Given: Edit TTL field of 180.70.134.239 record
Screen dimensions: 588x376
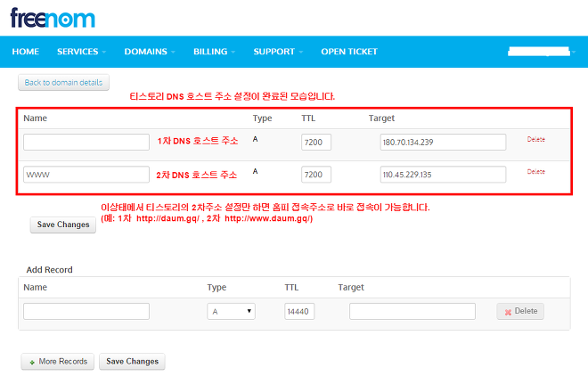Looking at the screenshot, I should pos(316,142).
